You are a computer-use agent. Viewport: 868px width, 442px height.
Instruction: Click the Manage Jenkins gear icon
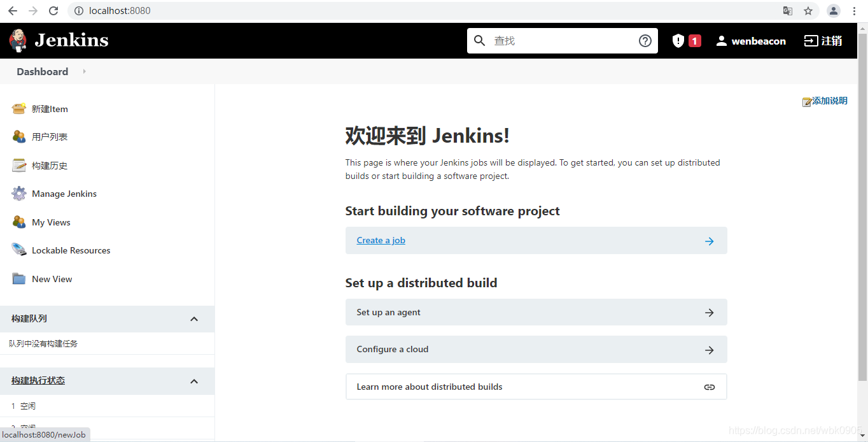pyautogui.click(x=19, y=194)
